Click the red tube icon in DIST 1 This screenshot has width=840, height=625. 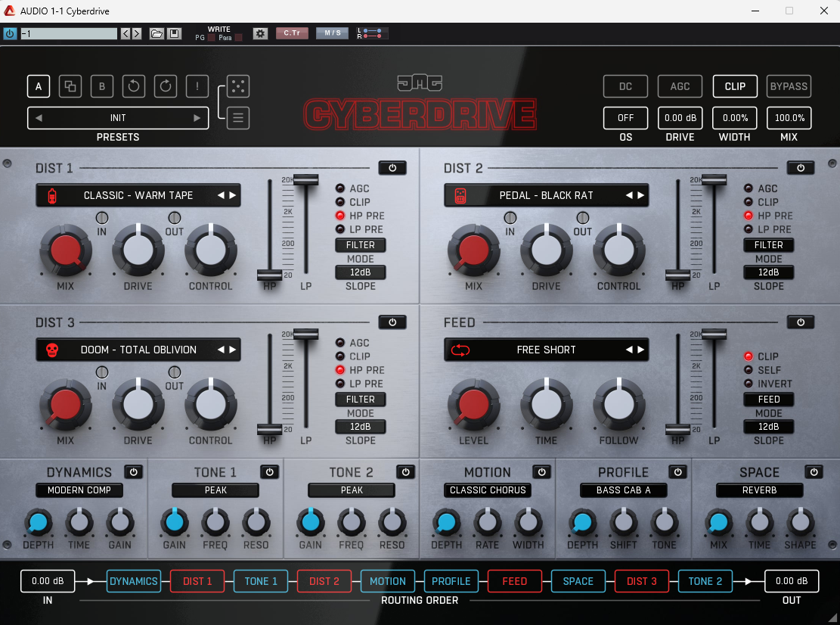52,196
